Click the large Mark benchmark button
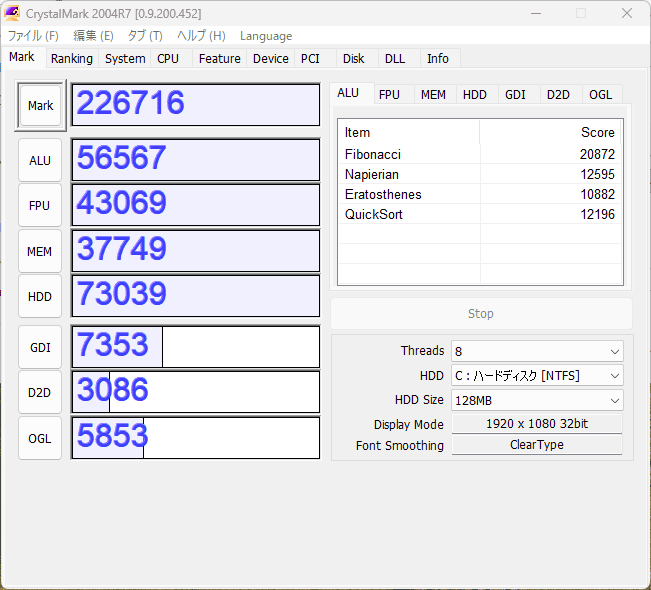The height and width of the screenshot is (590, 651). (41, 106)
